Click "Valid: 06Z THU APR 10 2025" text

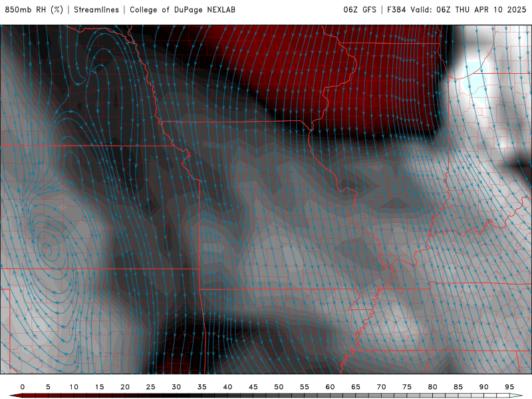[x=468, y=9]
